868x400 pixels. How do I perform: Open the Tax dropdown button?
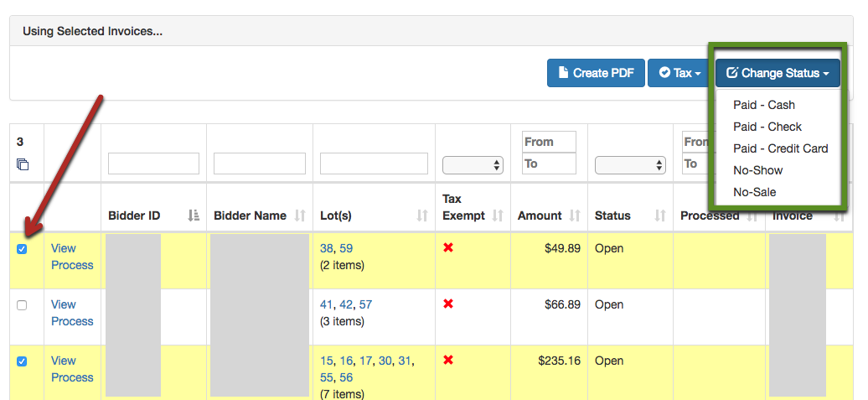679,73
